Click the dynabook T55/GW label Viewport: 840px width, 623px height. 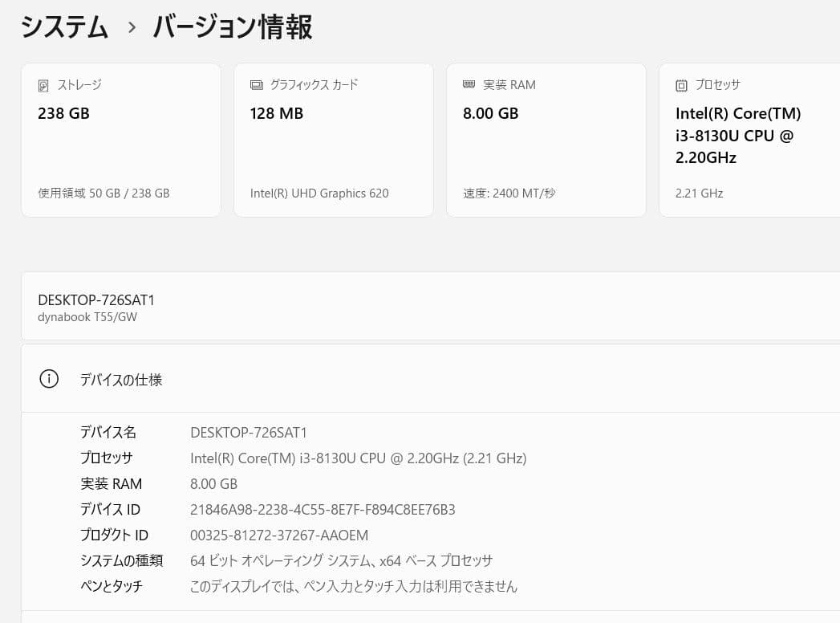[x=87, y=316]
